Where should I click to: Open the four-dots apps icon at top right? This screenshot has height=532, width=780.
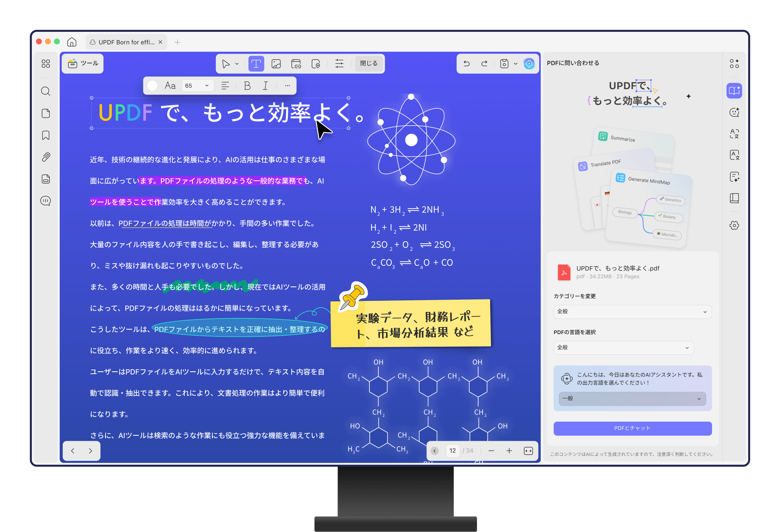[734, 64]
